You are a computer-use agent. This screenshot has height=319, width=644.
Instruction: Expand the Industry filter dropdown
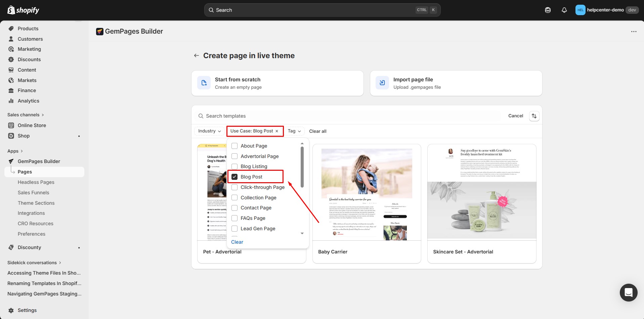pyautogui.click(x=209, y=131)
